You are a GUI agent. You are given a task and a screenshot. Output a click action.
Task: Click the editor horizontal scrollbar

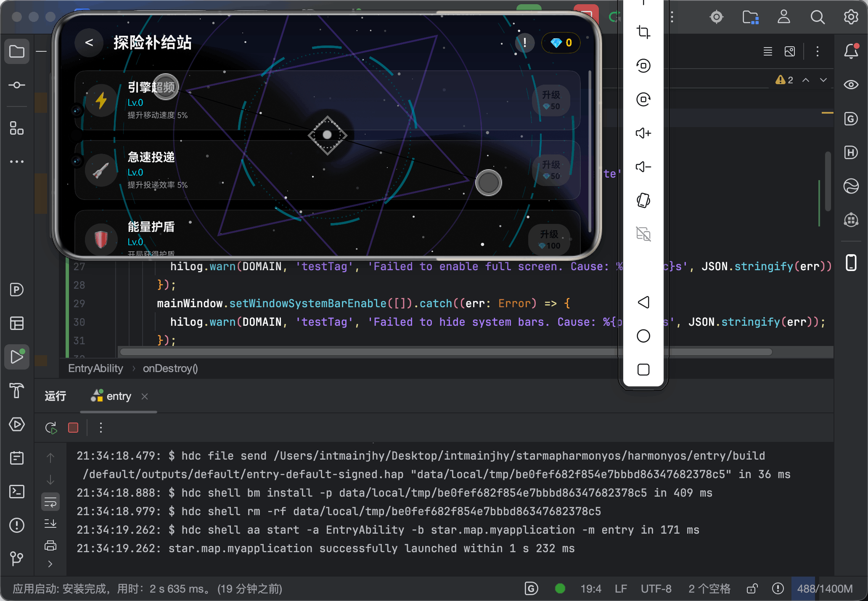coord(446,352)
